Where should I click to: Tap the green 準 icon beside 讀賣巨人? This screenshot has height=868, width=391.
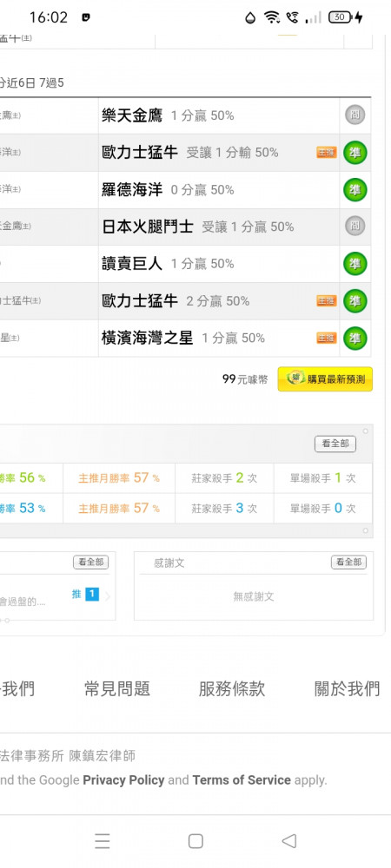(355, 264)
